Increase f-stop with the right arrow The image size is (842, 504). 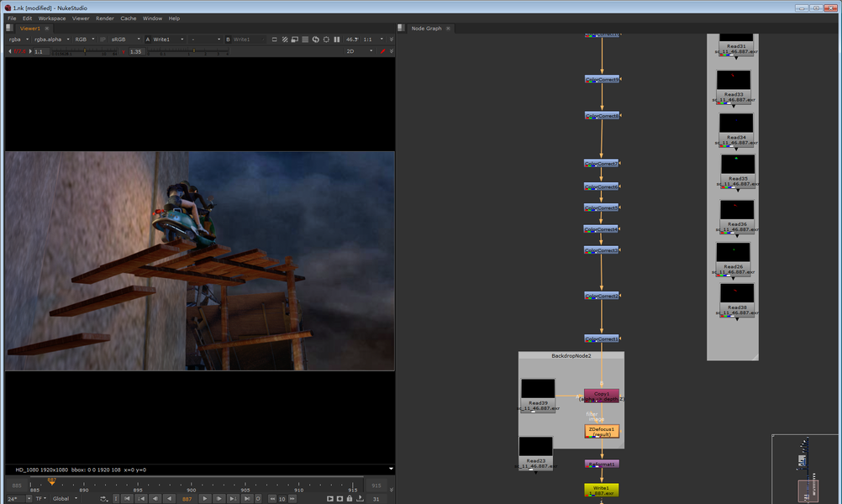(x=30, y=51)
